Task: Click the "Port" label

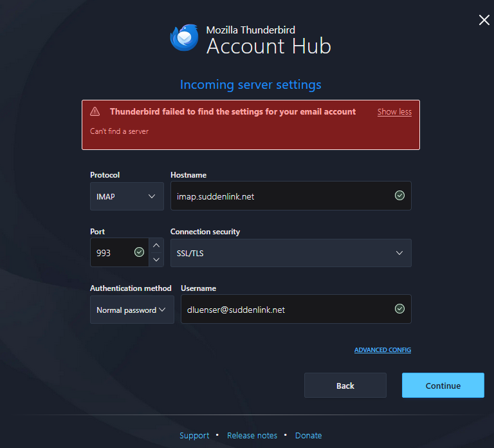Action: 97,232
